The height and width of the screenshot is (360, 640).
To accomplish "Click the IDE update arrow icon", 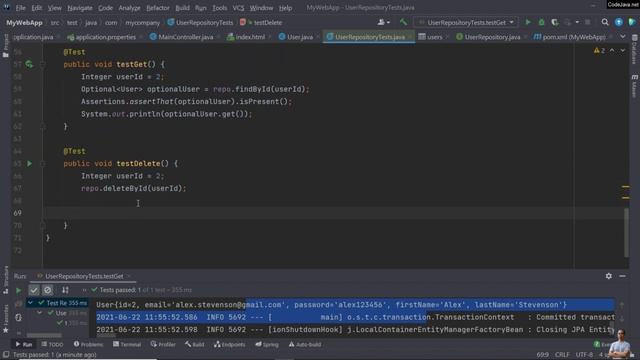I will [x=619, y=22].
